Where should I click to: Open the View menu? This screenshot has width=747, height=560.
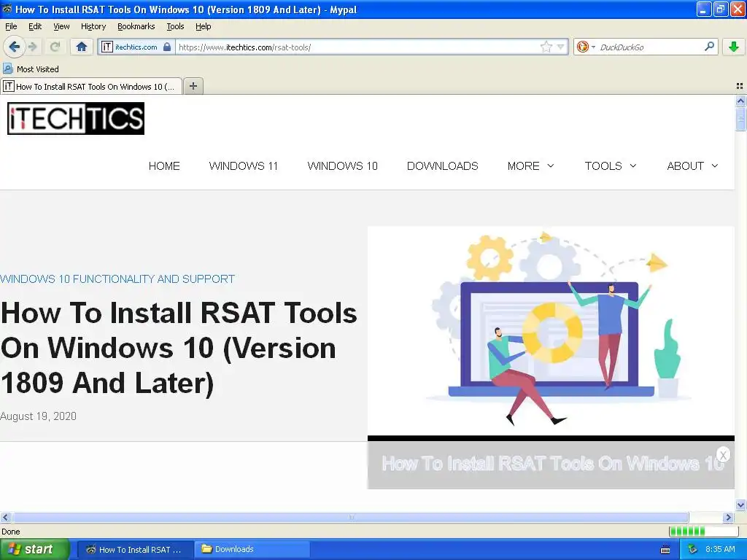61,26
